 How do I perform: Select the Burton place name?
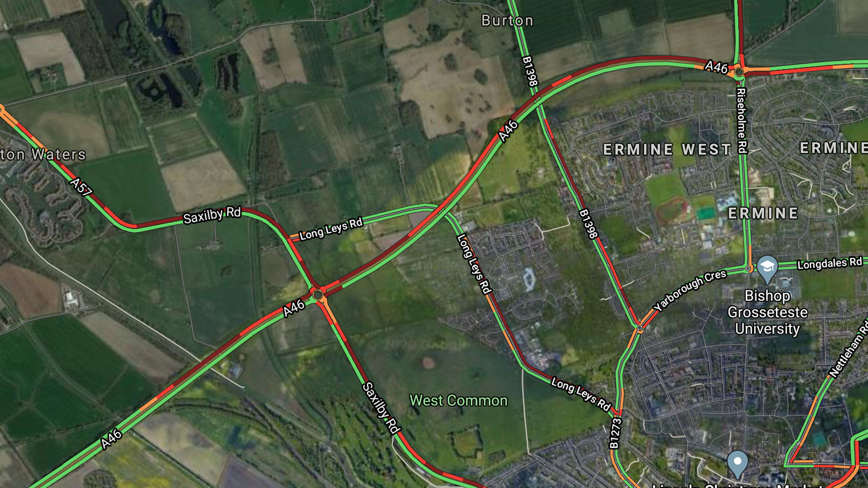507,21
